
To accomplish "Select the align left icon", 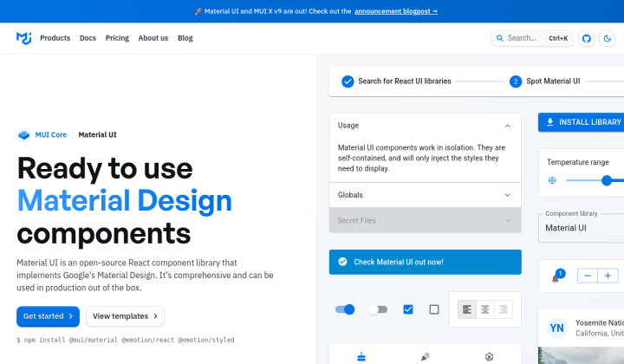I will (467, 309).
